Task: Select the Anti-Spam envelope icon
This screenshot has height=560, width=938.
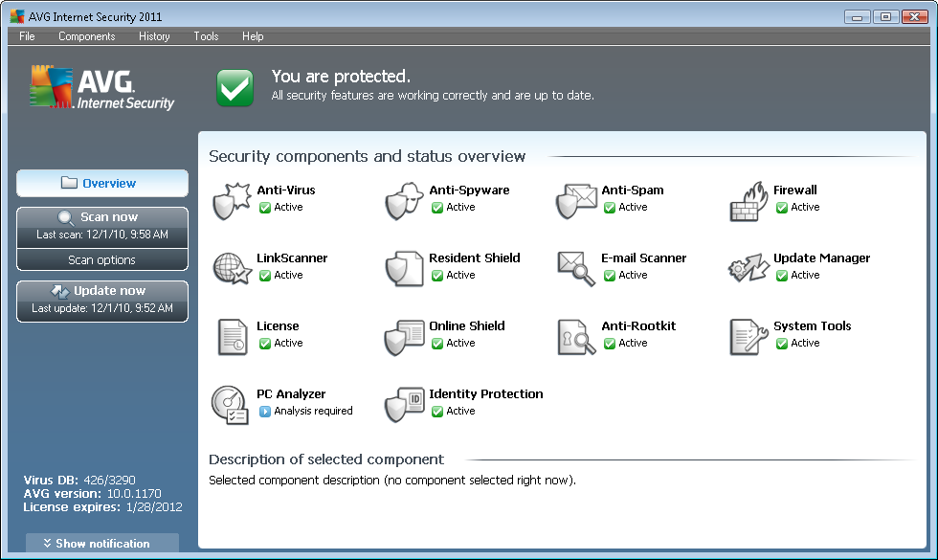Action: point(575,200)
